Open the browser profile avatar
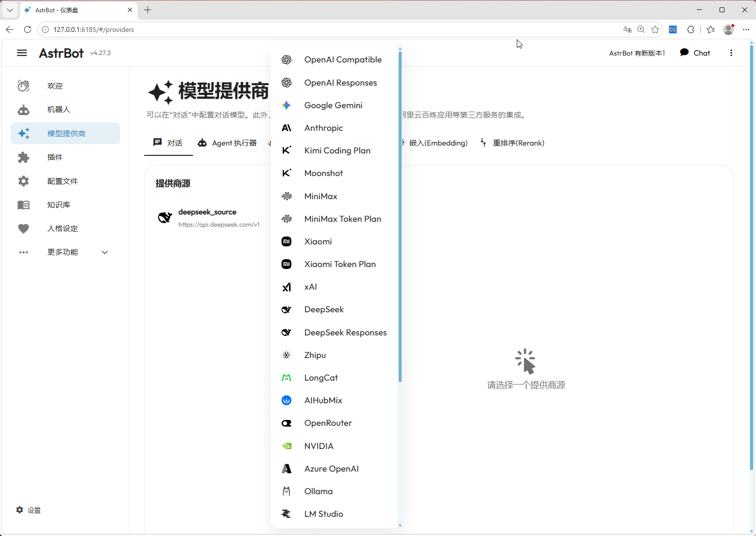 click(x=728, y=30)
